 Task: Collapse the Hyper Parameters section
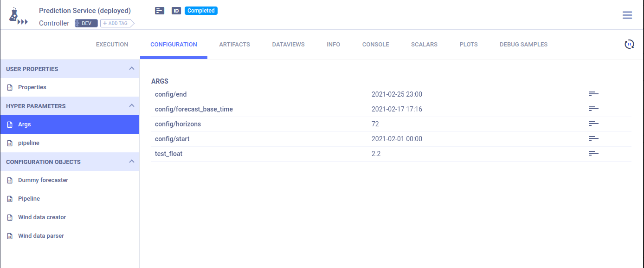click(x=131, y=106)
